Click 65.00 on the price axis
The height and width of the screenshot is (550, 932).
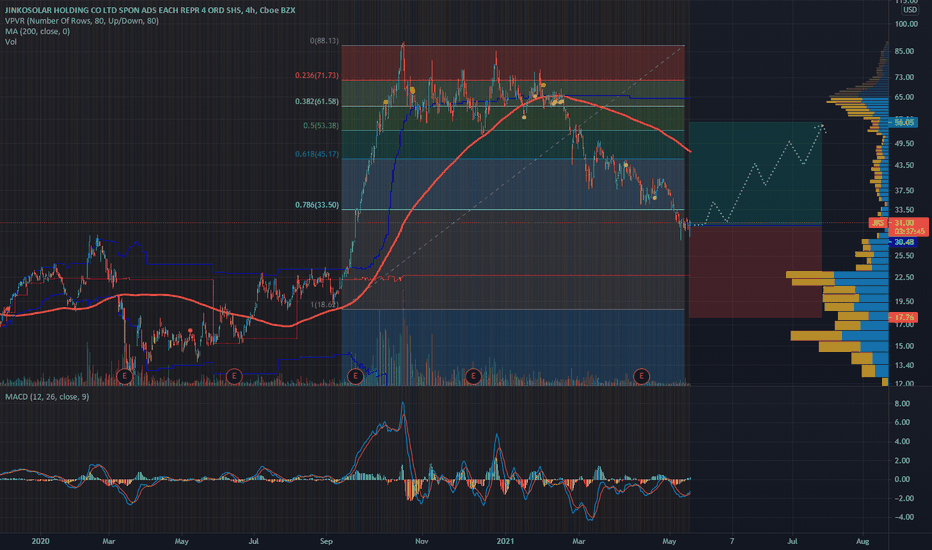pyautogui.click(x=904, y=98)
